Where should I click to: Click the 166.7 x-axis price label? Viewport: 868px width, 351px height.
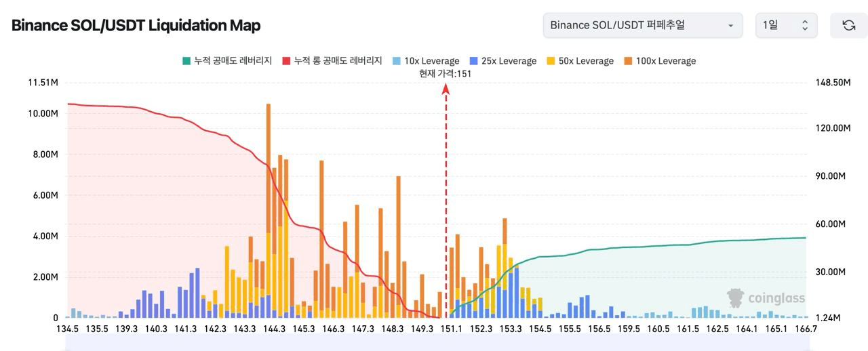point(806,329)
